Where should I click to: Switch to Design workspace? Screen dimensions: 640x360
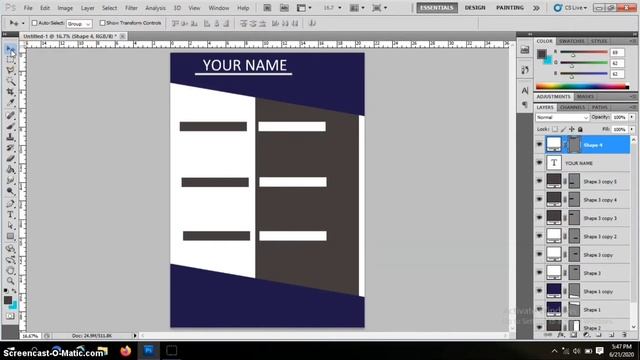pos(475,8)
